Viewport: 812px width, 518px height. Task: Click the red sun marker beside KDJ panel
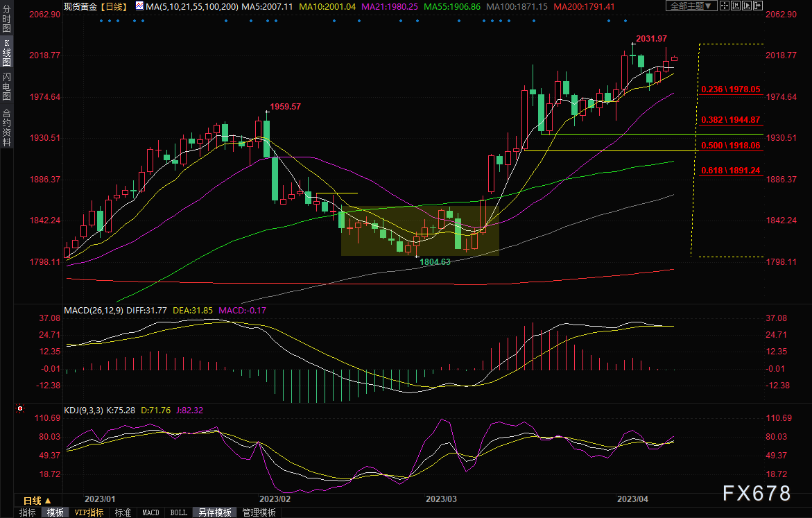[x=20, y=408]
